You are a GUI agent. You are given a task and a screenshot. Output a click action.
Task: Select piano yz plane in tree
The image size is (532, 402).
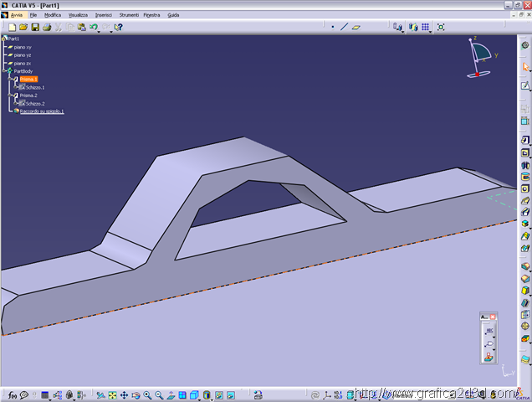(x=23, y=55)
